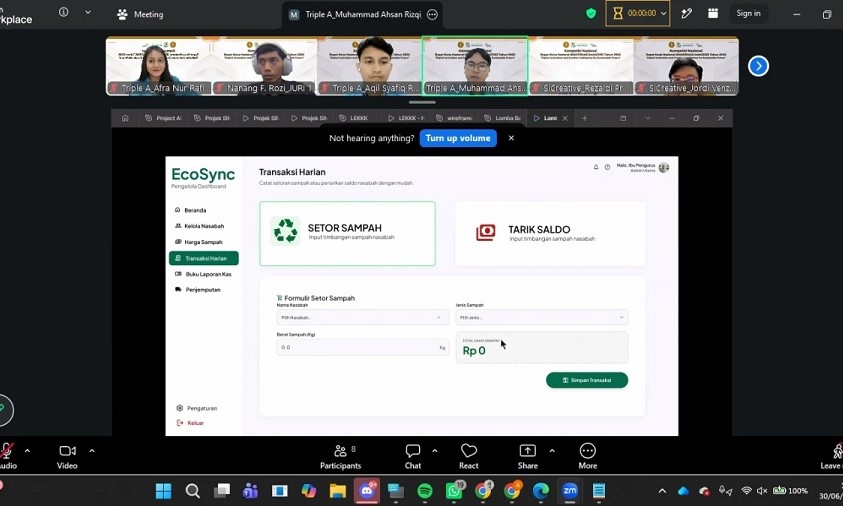Open File Explorer from taskbar
The image size is (843, 506).
(338, 490)
